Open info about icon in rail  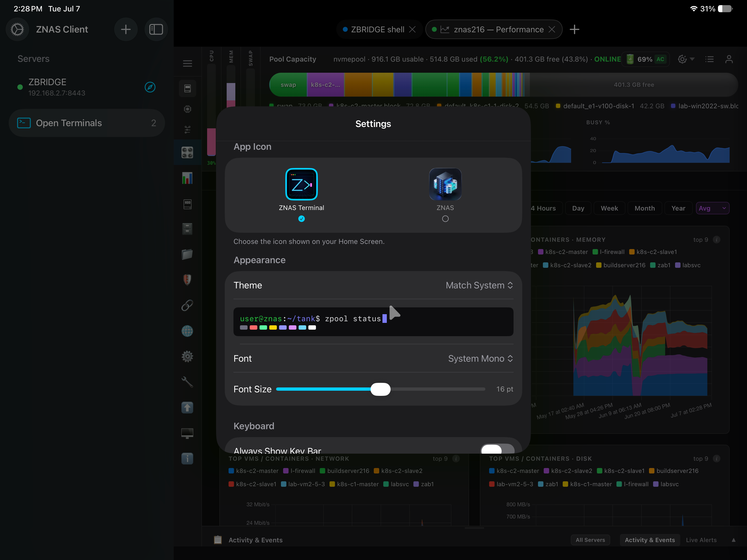point(187,459)
